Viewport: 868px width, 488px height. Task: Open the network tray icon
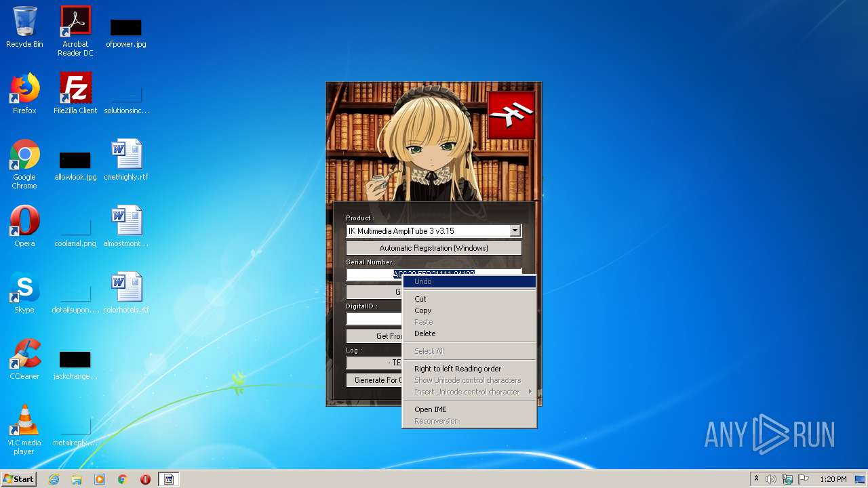coord(787,479)
